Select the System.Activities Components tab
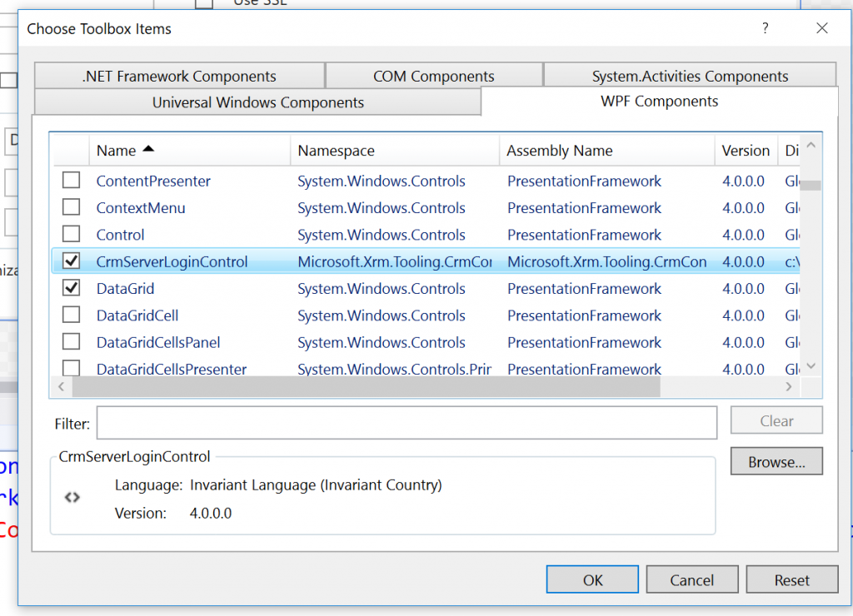 (x=690, y=75)
